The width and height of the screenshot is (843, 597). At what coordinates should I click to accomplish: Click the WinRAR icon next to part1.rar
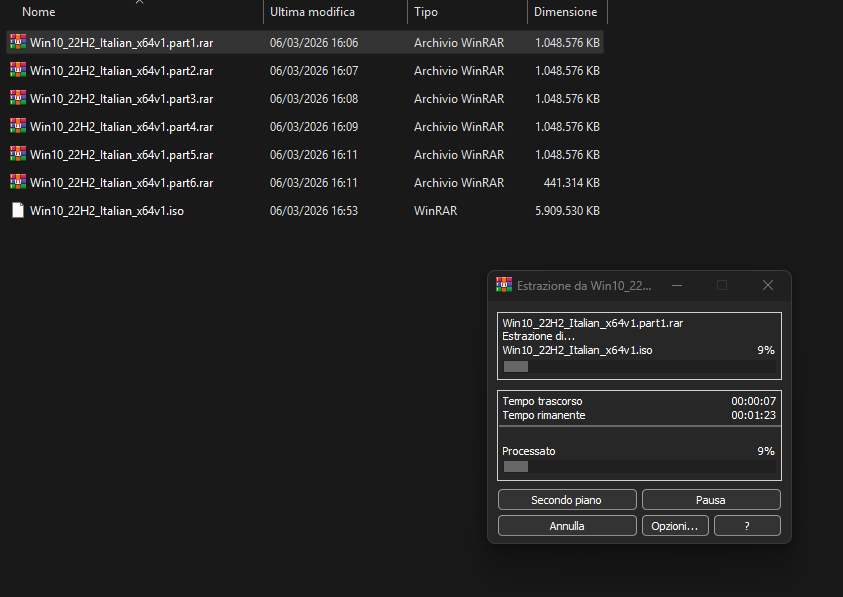coord(17,42)
